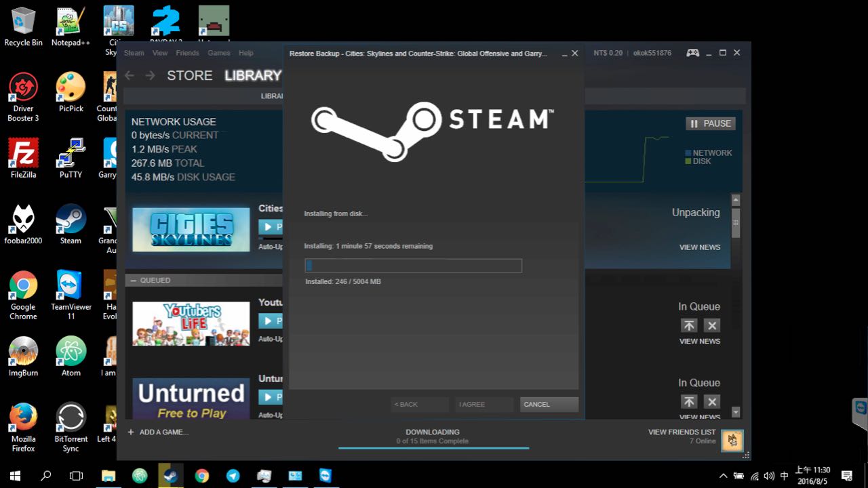The height and width of the screenshot is (488, 868).
Task: Launch BitTorrent Sync desktop shortcut
Action: coord(71,428)
